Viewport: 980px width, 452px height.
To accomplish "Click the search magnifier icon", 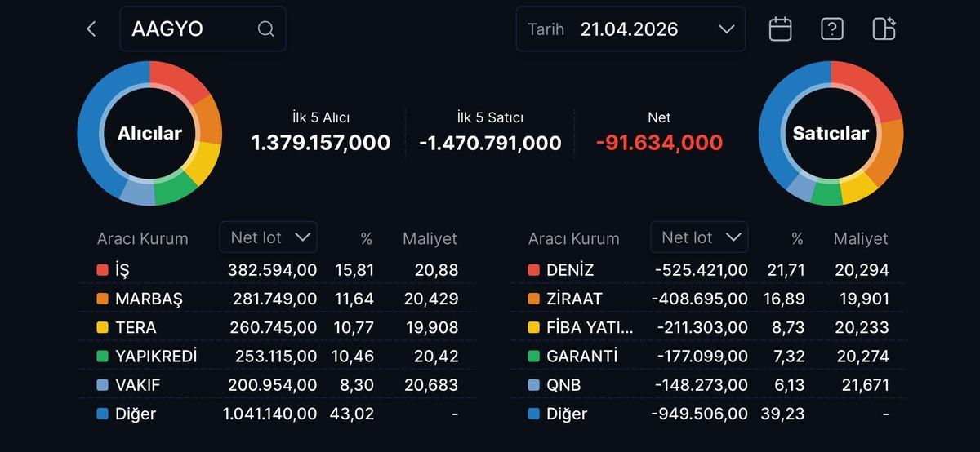I will tap(265, 29).
